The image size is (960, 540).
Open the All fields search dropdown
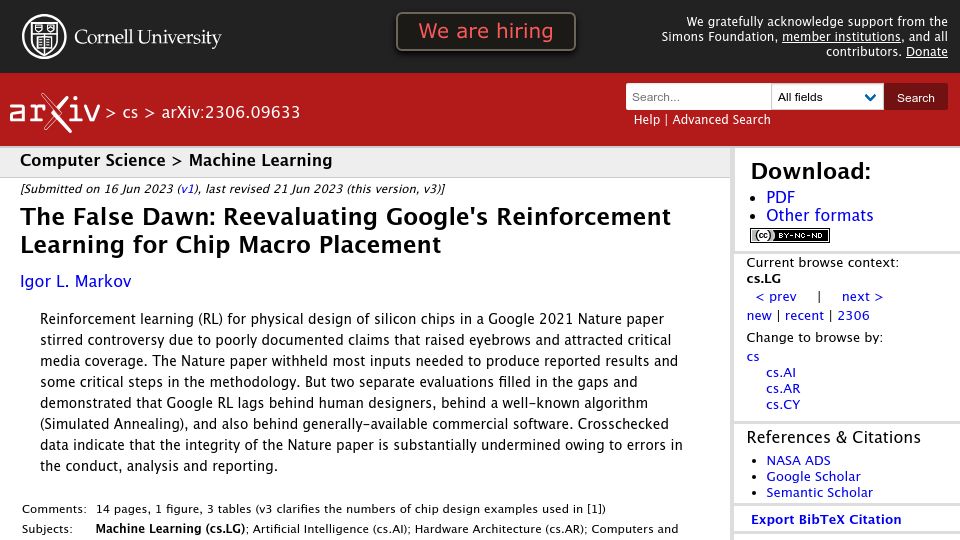[x=827, y=97]
